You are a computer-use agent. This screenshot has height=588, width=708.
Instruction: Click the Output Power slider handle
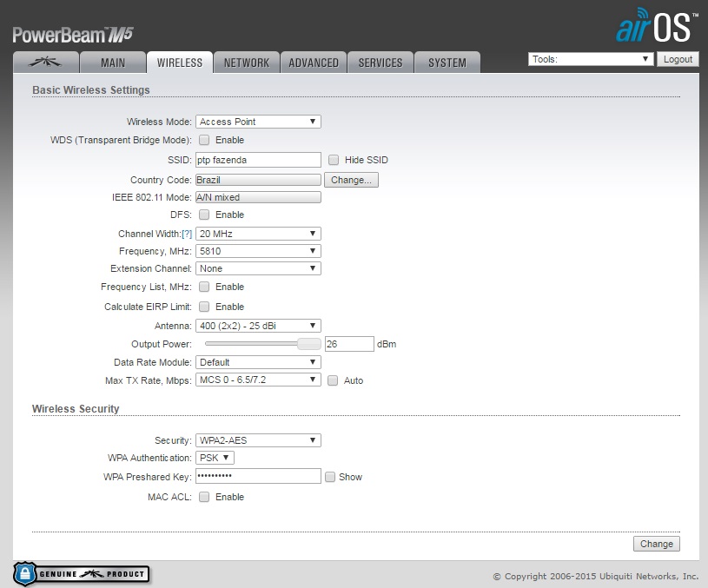(x=309, y=344)
